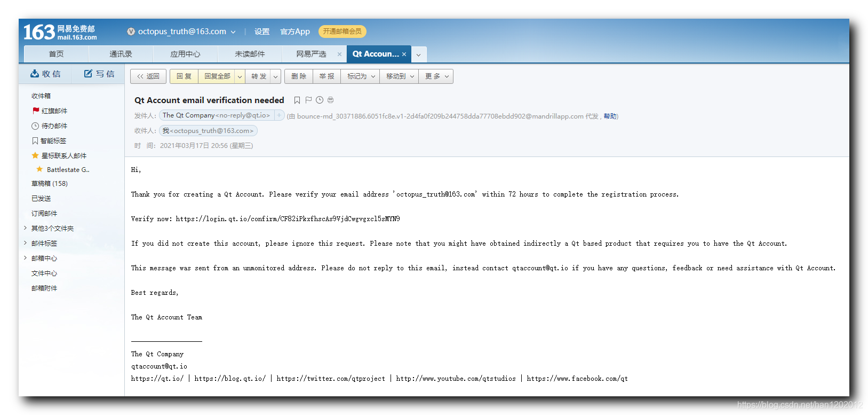Open 邮箱附件 attachments folder
Image resolution: width=868 pixels, height=415 pixels.
pyautogui.click(x=44, y=288)
